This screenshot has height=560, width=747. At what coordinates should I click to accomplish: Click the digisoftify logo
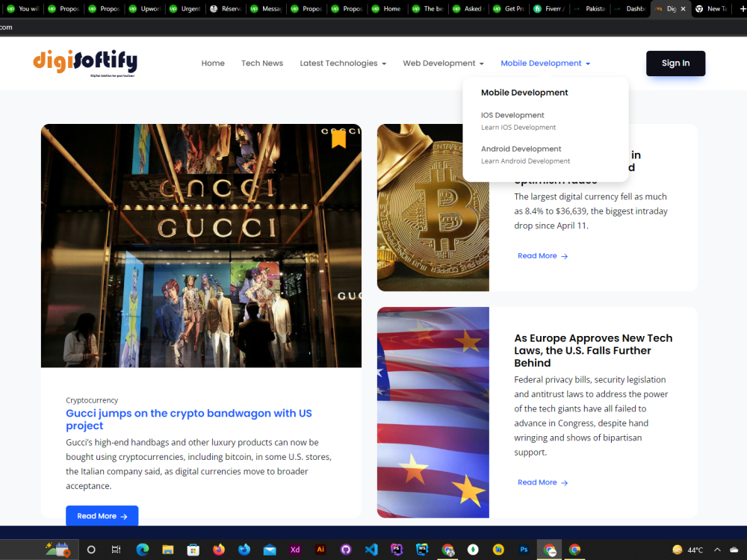[85, 63]
